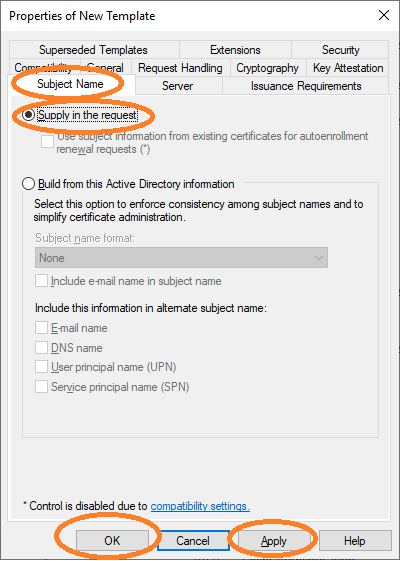Select the Key Attestation tab
Viewport: 401px width, 561px height.
pos(348,68)
